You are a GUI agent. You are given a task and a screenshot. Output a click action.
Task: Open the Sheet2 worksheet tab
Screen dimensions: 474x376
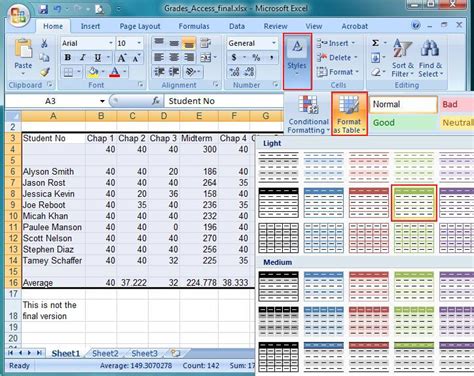[x=105, y=353]
